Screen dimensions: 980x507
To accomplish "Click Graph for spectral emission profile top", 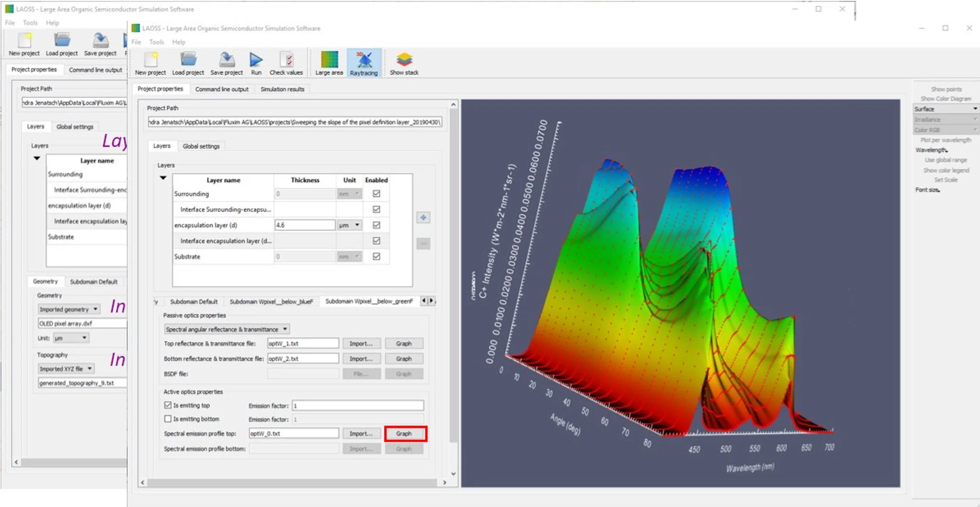I will point(404,433).
